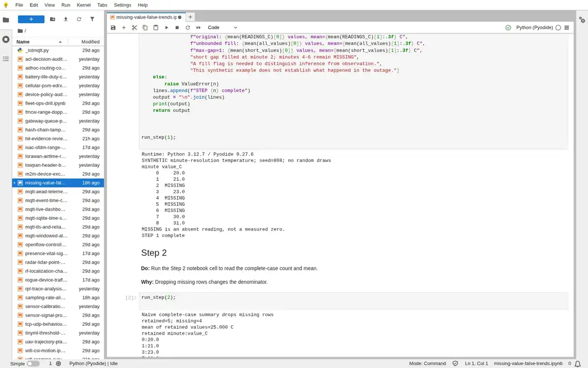Open running terminals and kernels panel

pyautogui.click(x=6, y=39)
